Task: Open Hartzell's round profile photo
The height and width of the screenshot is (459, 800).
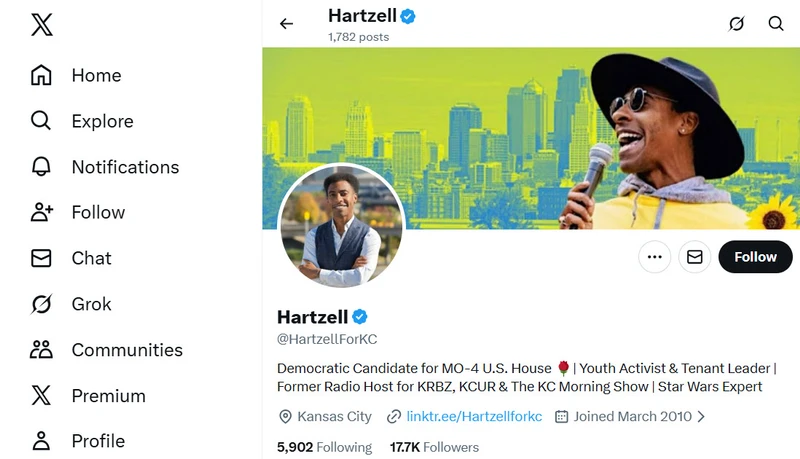Action: [341, 225]
